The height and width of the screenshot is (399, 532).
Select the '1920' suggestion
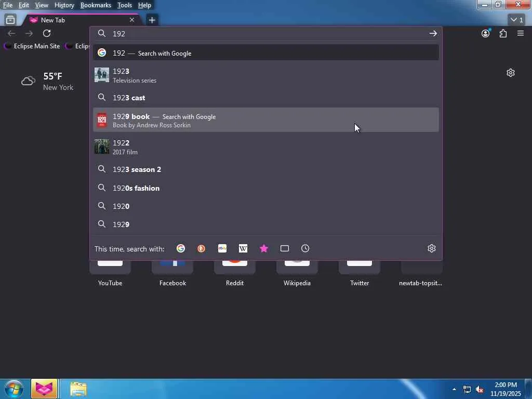(x=266, y=206)
